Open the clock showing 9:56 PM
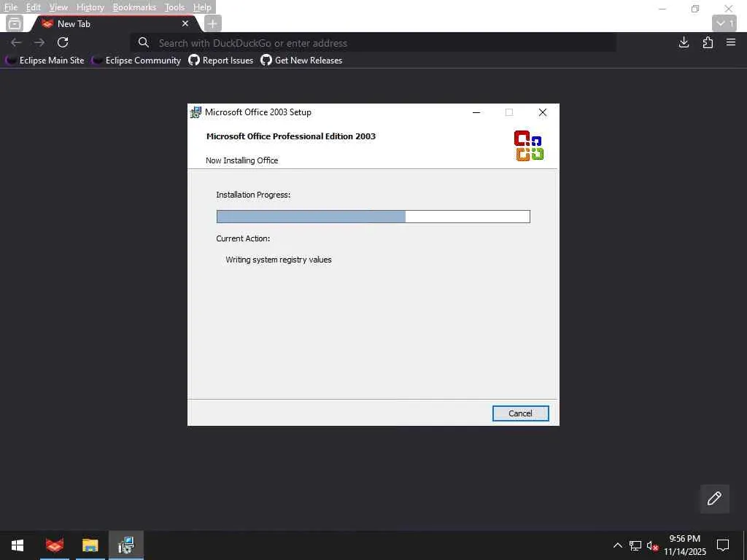Image resolution: width=747 pixels, height=560 pixels. (x=684, y=545)
